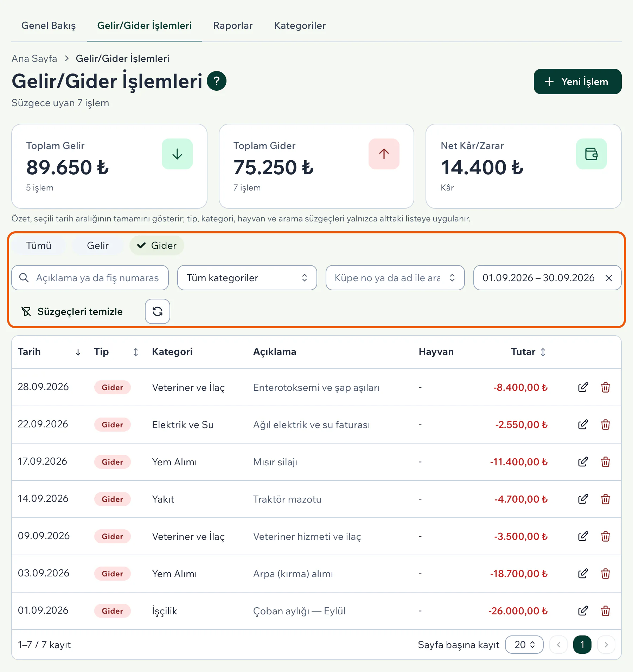The width and height of the screenshot is (633, 672).
Task: Toggle the Gider filter chip
Action: pos(157,245)
